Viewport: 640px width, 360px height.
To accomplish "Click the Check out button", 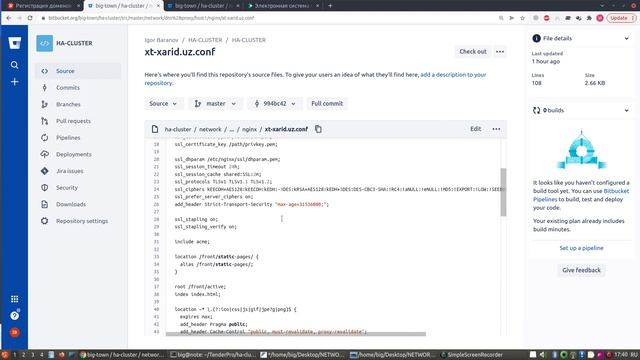I will (473, 51).
